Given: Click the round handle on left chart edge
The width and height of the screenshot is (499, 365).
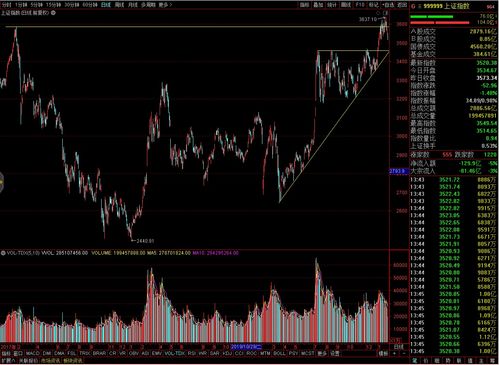Looking at the screenshot, I should pyautogui.click(x=1, y=182).
